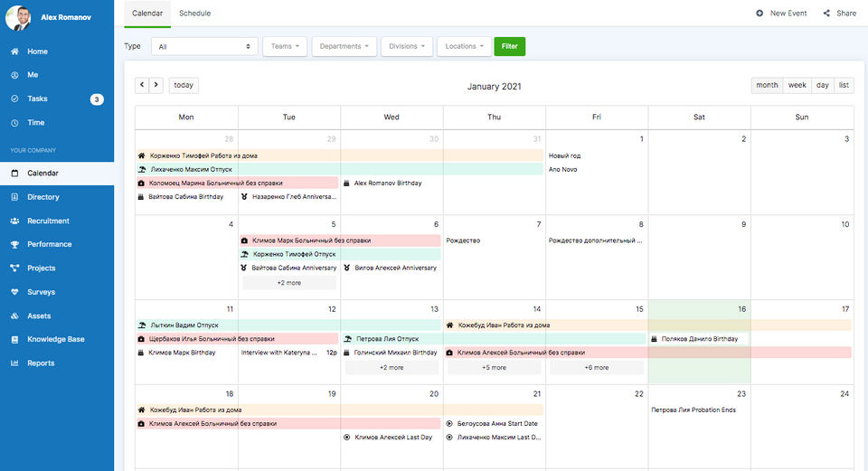Click the Time clock icon
Image resolution: width=868 pixels, height=471 pixels.
click(14, 123)
